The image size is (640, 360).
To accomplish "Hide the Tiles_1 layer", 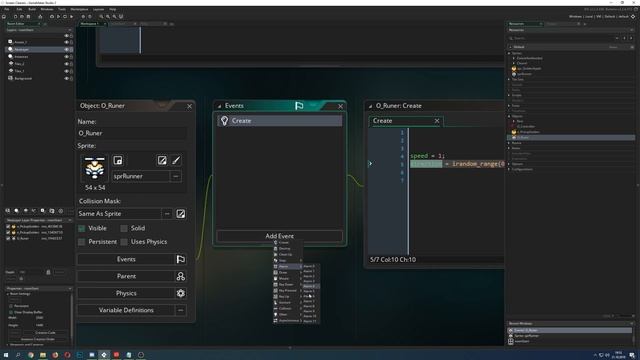I will coord(66,71).
